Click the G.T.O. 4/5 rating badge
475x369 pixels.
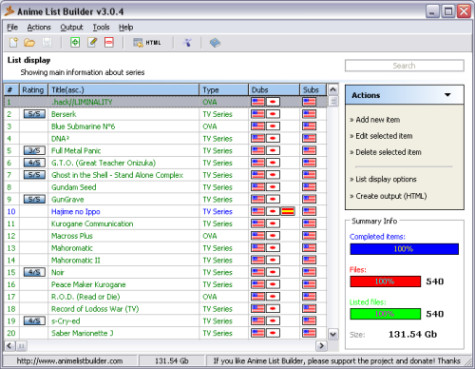(x=34, y=163)
